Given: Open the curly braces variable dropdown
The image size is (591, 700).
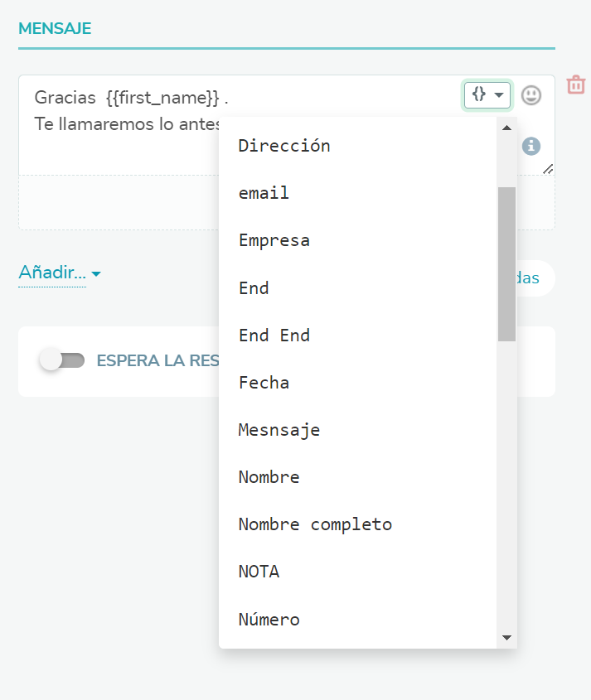Looking at the screenshot, I should click(x=487, y=95).
